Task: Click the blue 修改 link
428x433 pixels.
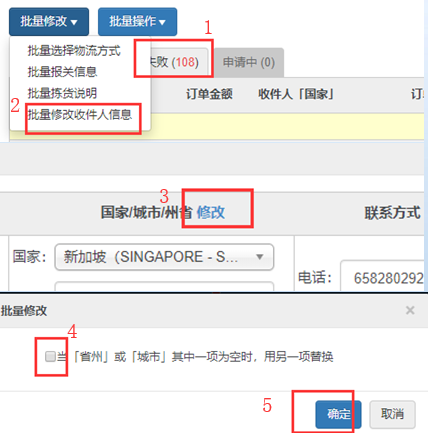Action: point(211,212)
